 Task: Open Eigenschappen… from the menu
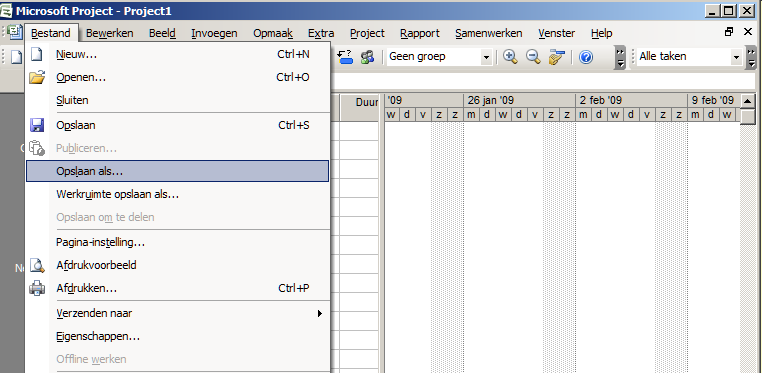[98, 336]
